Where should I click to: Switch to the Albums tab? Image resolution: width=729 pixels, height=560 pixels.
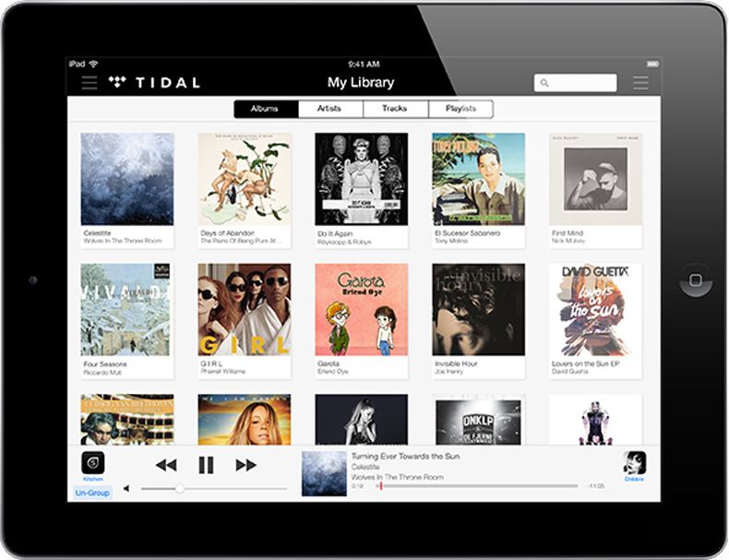[x=266, y=109]
